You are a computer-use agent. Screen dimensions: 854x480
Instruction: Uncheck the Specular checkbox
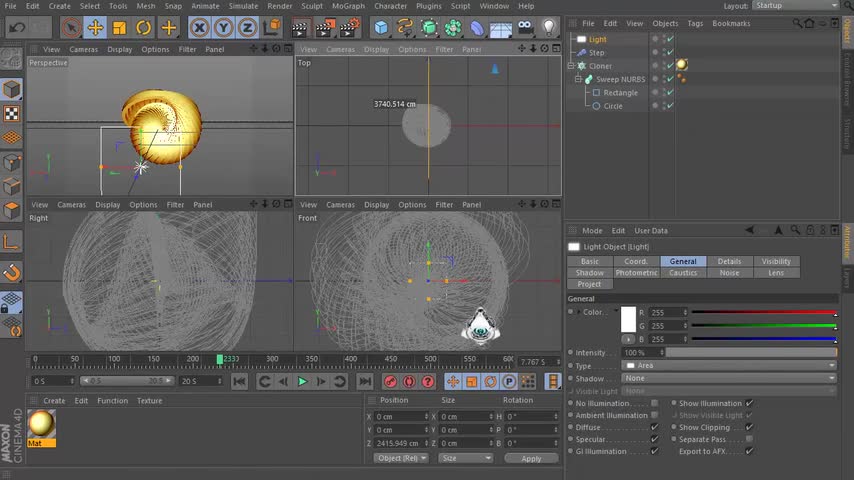point(655,439)
